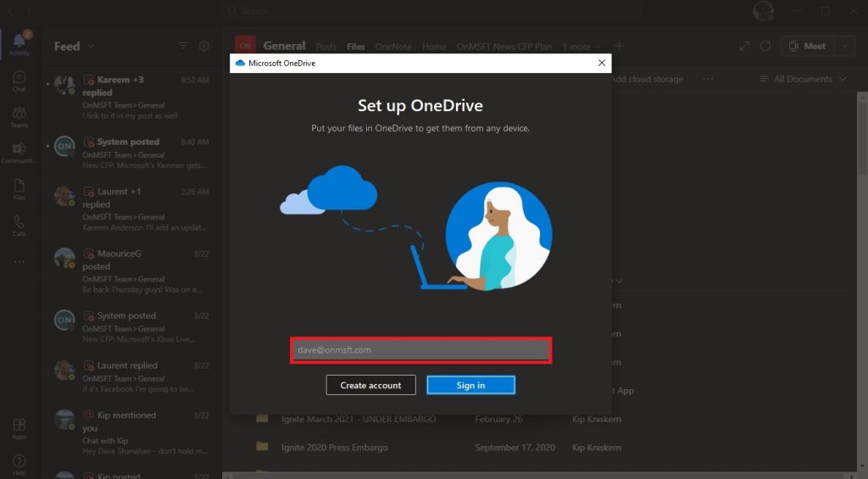Click Add cloud storage

647,79
